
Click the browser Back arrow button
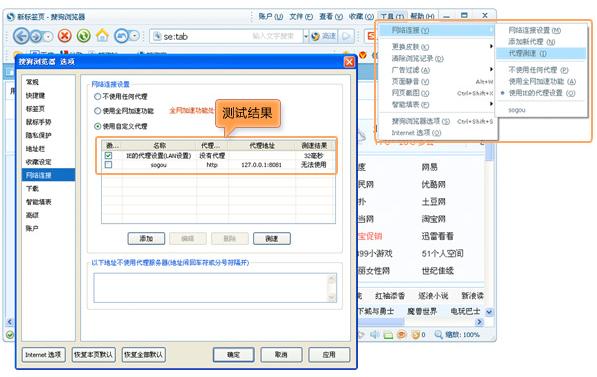click(21, 36)
